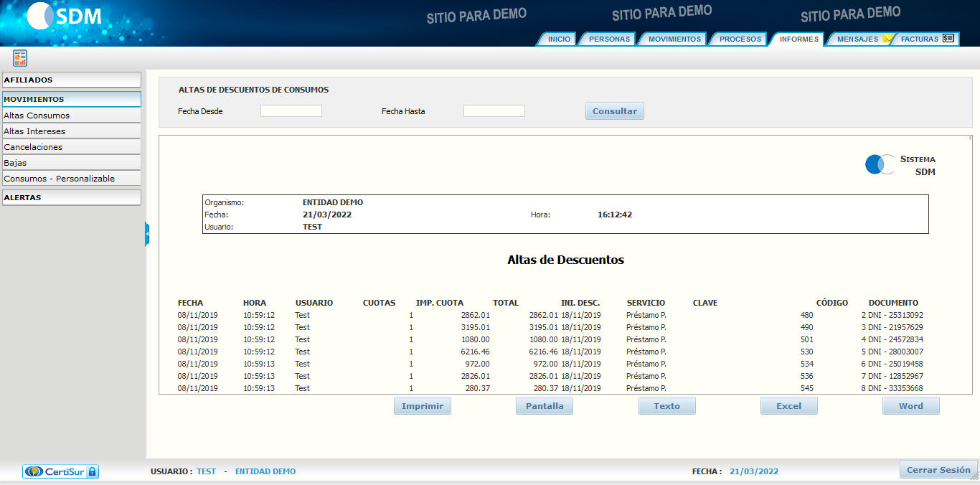The width and height of the screenshot is (980, 485).
Task: Click the DOCUMENTO column header
Action: (x=893, y=303)
